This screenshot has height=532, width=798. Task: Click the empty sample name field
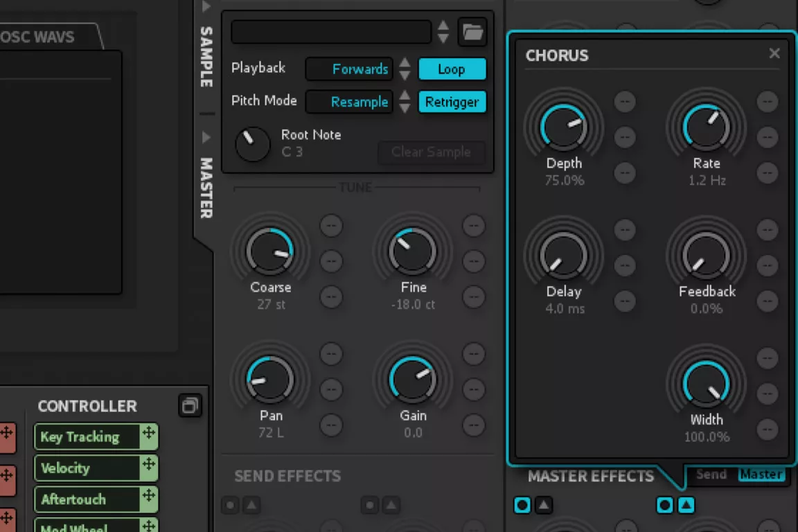click(331, 32)
